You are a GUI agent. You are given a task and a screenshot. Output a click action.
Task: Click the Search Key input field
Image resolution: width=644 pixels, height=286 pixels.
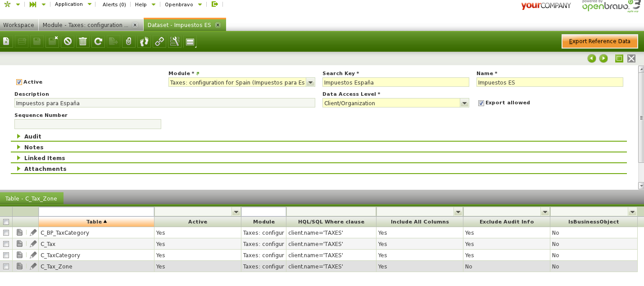coord(396,82)
